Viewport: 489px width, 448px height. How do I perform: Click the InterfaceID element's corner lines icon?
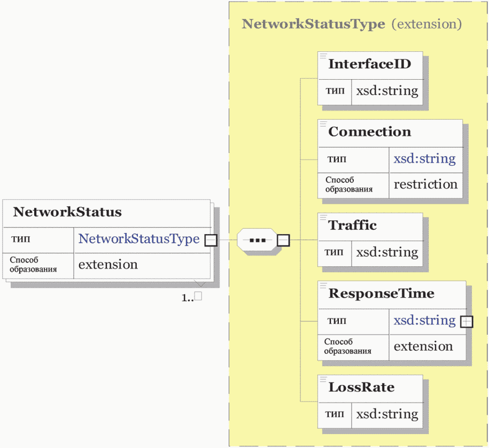[323, 56]
